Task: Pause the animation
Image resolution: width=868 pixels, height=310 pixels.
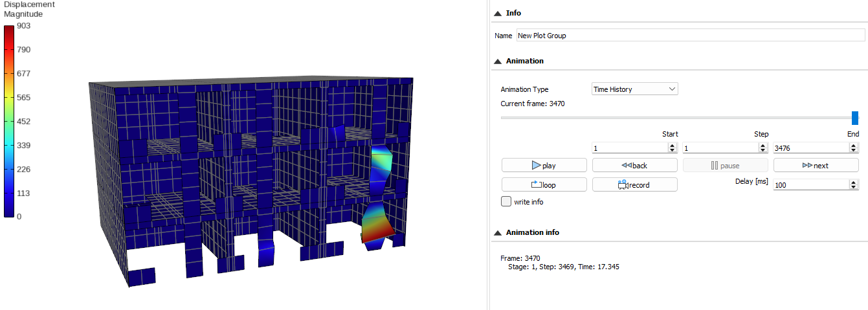Action: click(726, 165)
